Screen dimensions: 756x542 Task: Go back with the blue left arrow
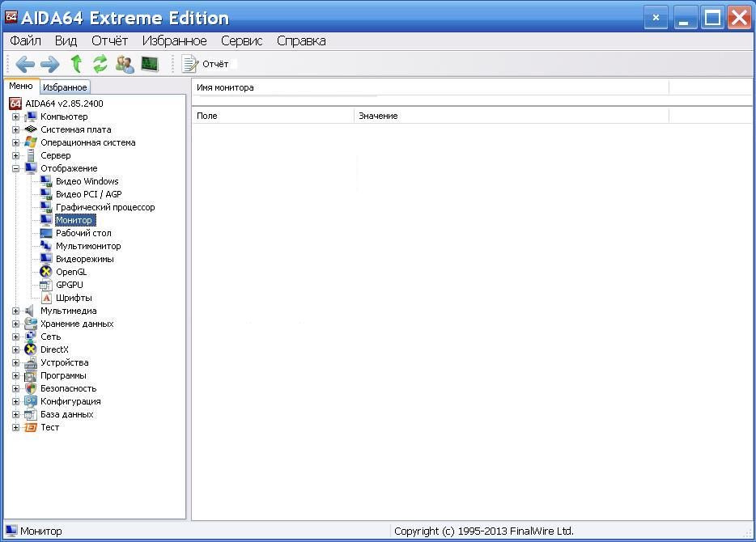coord(25,64)
